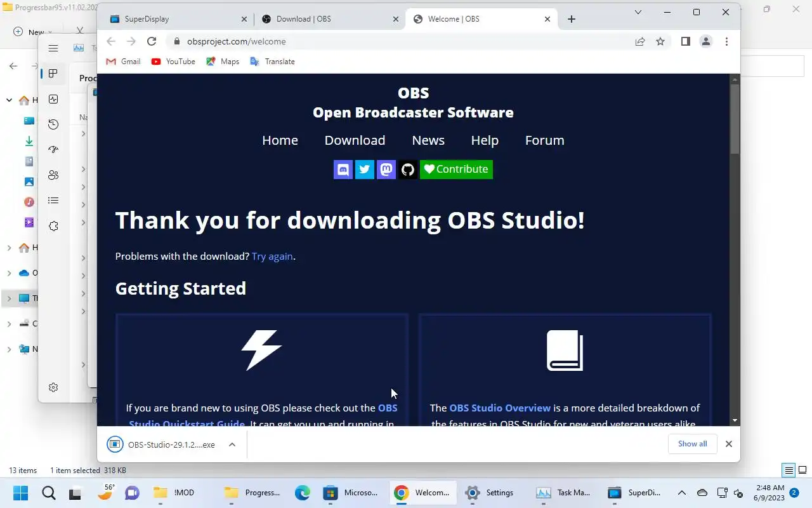Open Documents icon in Explorer sidebar
Image resolution: width=812 pixels, height=508 pixels.
29,161
